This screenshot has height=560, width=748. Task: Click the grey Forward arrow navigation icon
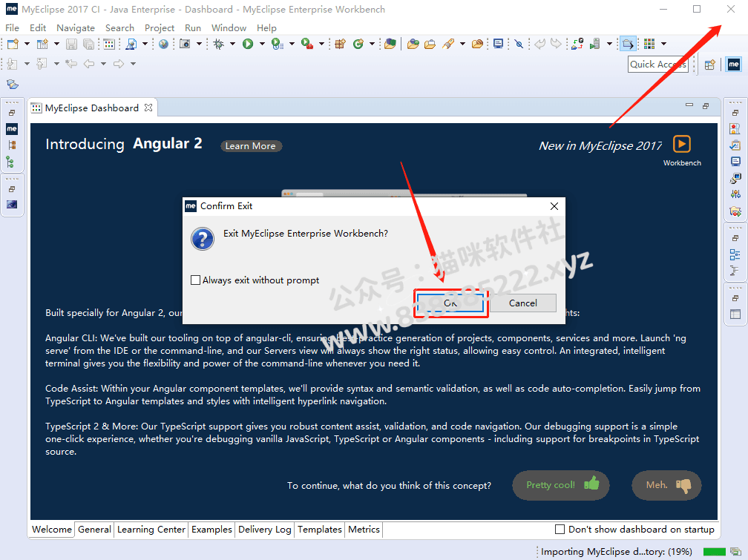(118, 64)
